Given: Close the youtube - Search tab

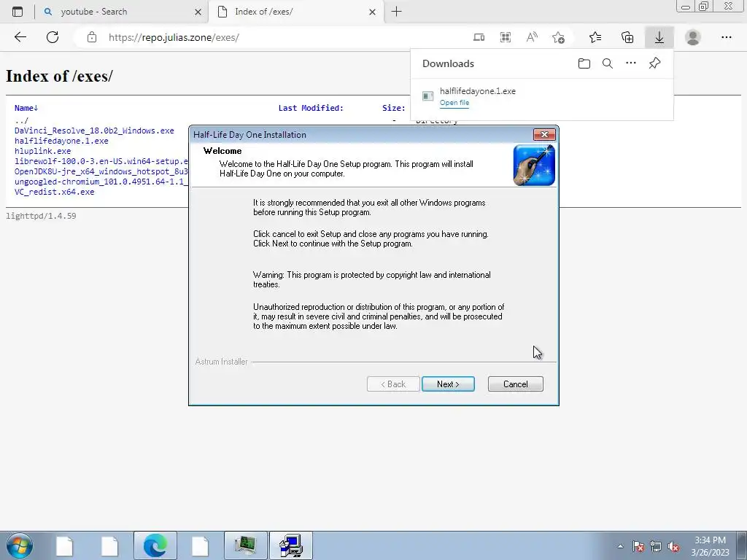Looking at the screenshot, I should (x=198, y=12).
